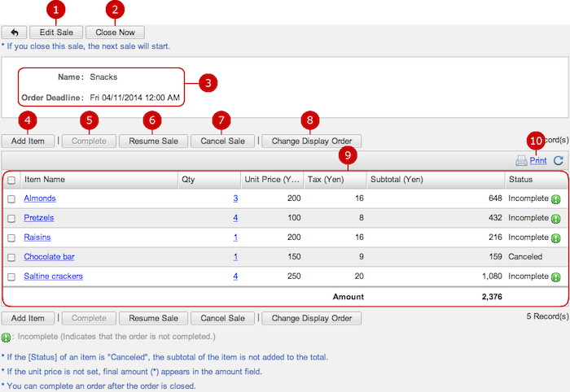Click the top Change Display Order button
Image resolution: width=570 pixels, height=392 pixels.
(x=312, y=142)
